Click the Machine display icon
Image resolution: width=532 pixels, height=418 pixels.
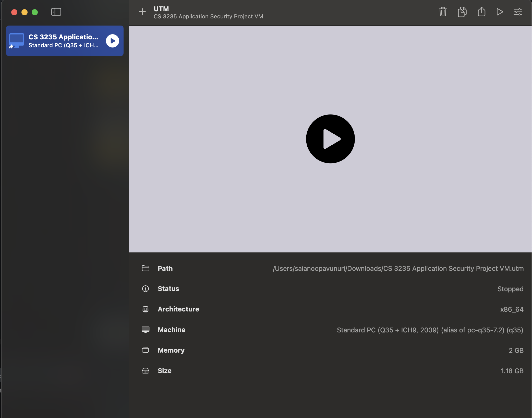click(146, 330)
